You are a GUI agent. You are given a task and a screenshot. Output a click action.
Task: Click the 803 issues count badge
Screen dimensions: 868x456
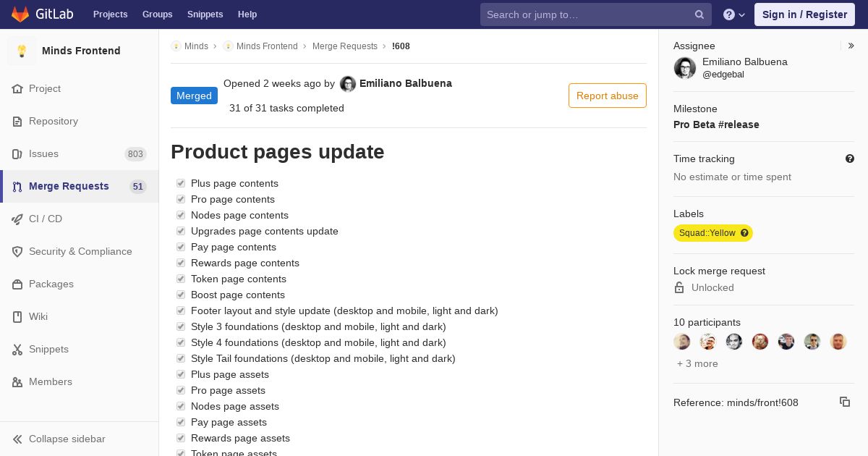pyautogui.click(x=135, y=154)
